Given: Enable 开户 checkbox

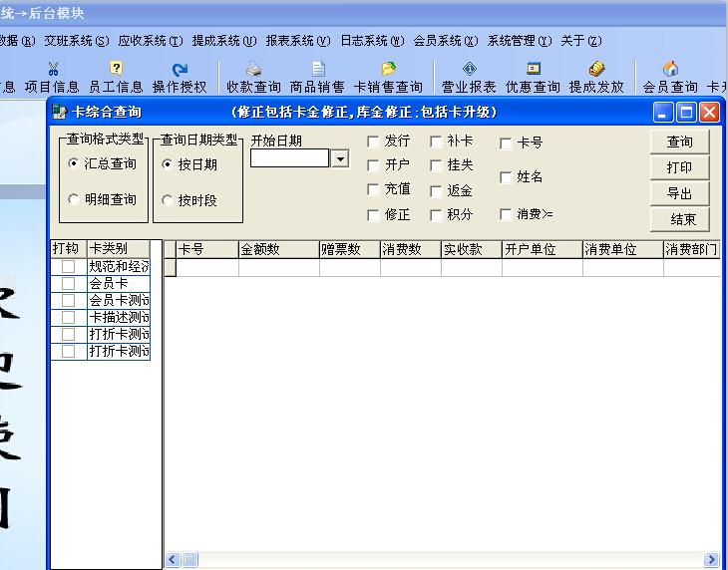Looking at the screenshot, I should click(x=373, y=165).
